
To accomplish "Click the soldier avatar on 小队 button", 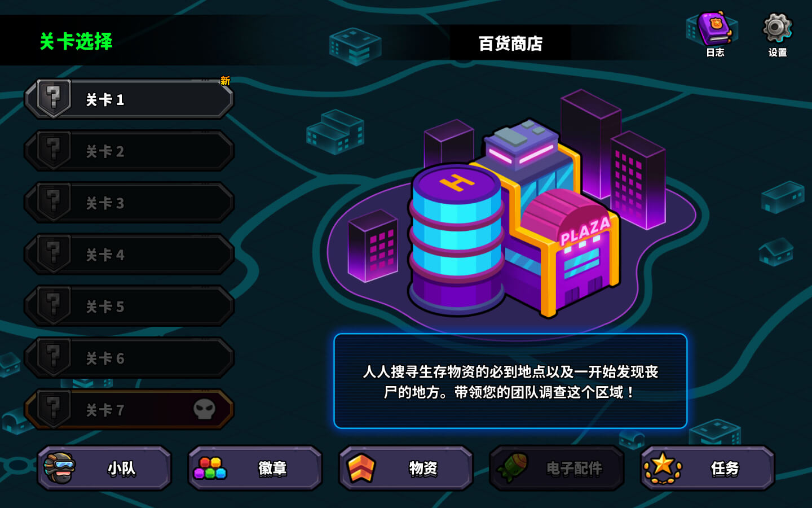I will tap(60, 468).
